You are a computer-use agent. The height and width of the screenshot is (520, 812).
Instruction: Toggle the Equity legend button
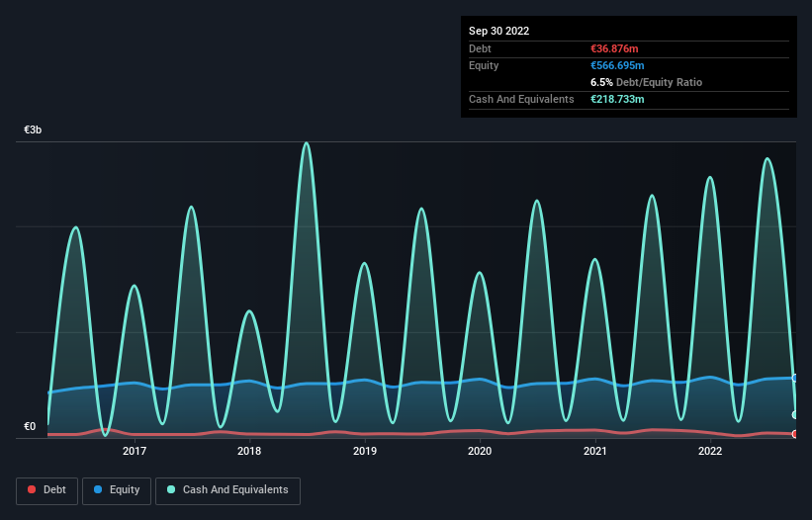(117, 490)
